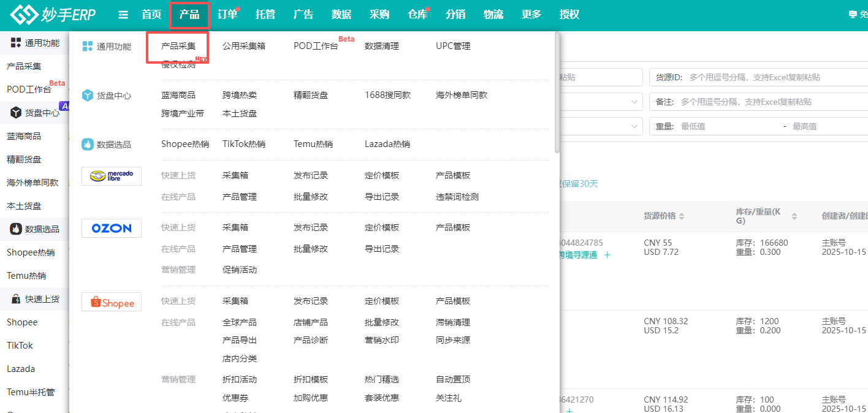Toggle the hamburger menu icon beside 首页

(123, 15)
